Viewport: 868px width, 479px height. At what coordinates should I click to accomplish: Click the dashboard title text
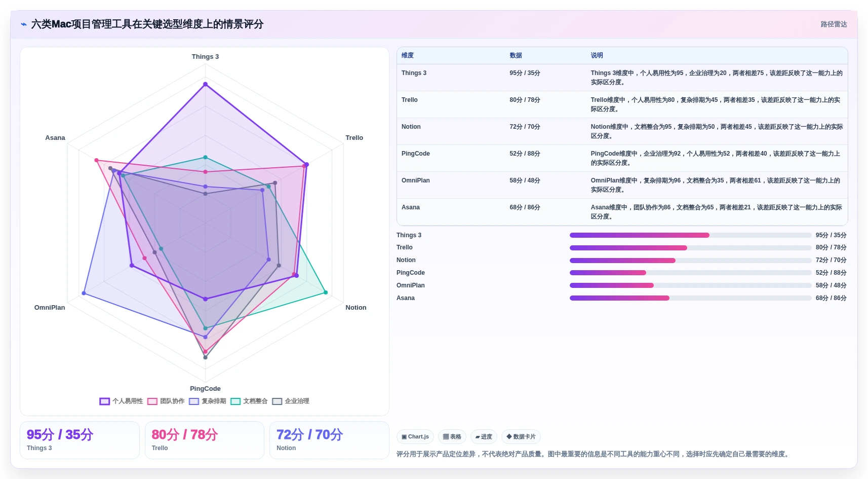click(147, 24)
